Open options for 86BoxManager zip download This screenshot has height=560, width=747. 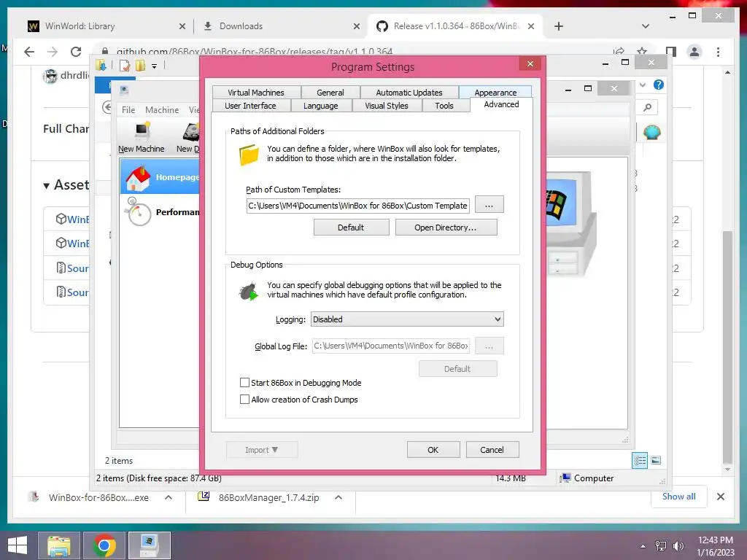tap(338, 497)
